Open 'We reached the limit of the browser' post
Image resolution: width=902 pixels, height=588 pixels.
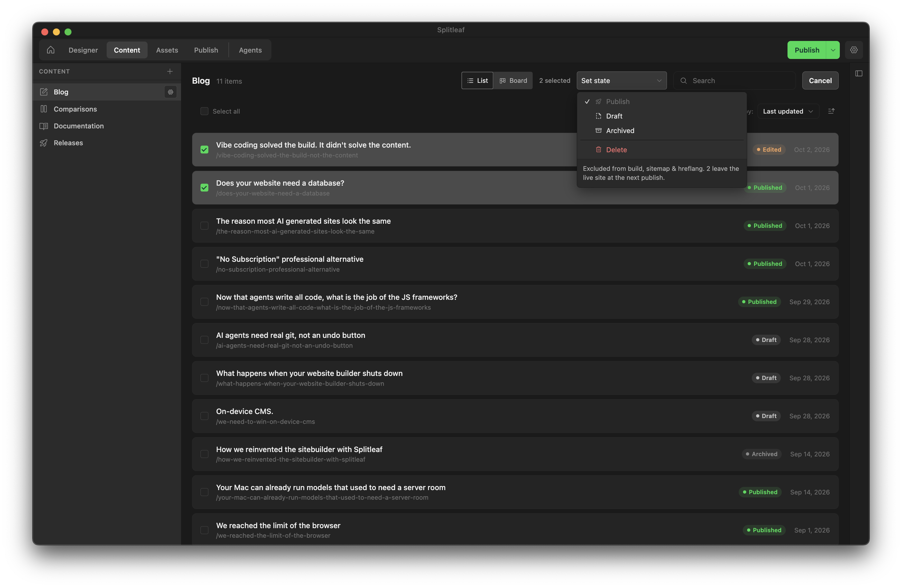(515, 530)
